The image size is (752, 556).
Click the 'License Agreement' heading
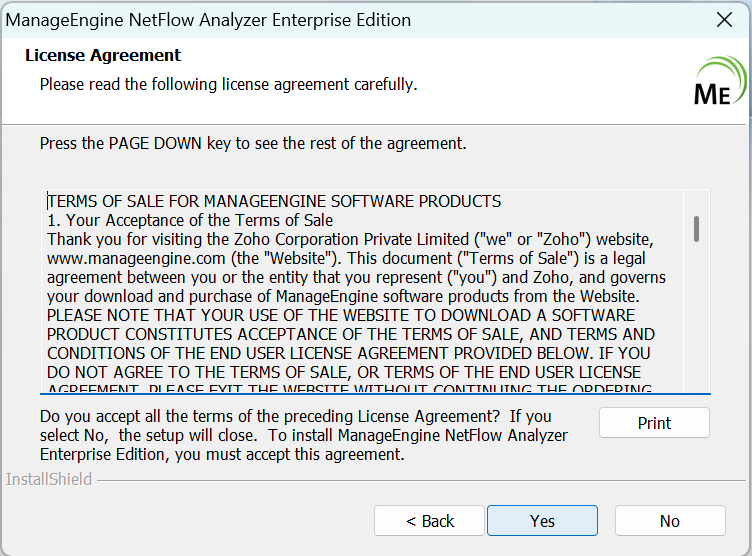[103, 55]
